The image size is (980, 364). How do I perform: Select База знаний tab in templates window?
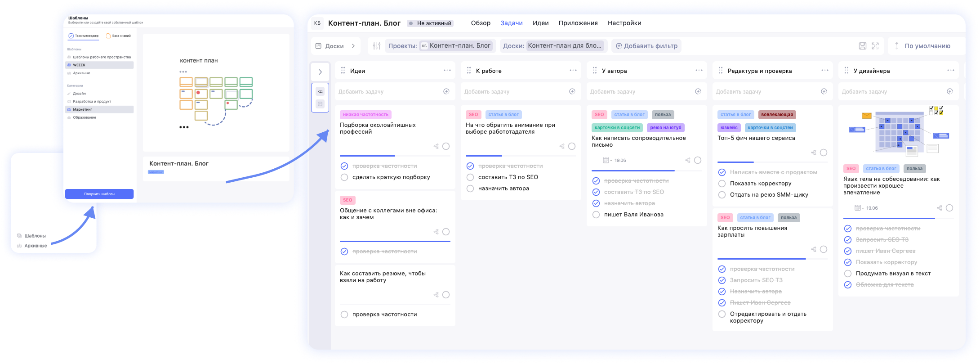(119, 36)
